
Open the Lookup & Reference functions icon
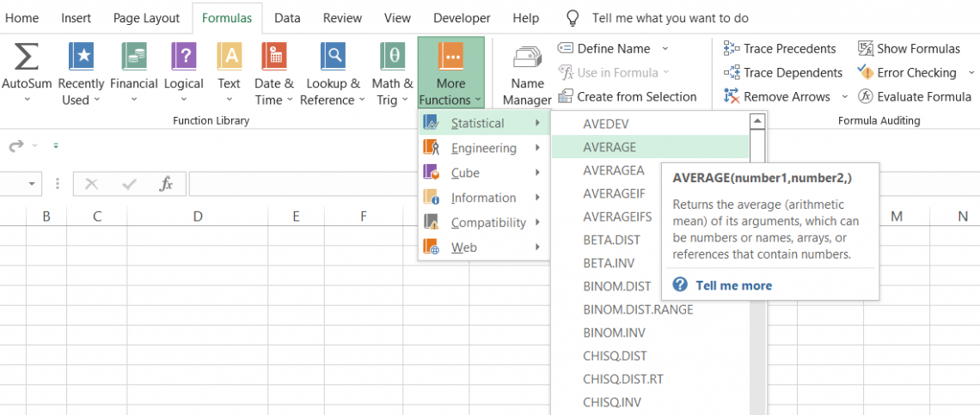pyautogui.click(x=333, y=58)
